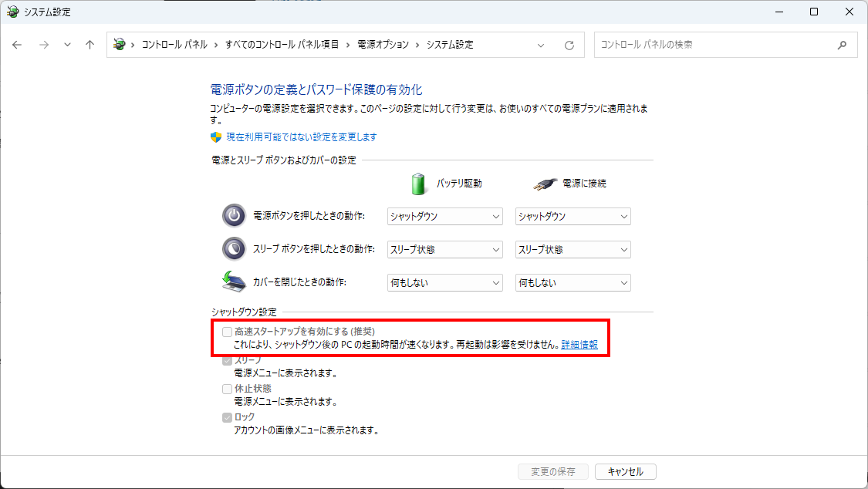Click the キャンセル button

tap(626, 472)
